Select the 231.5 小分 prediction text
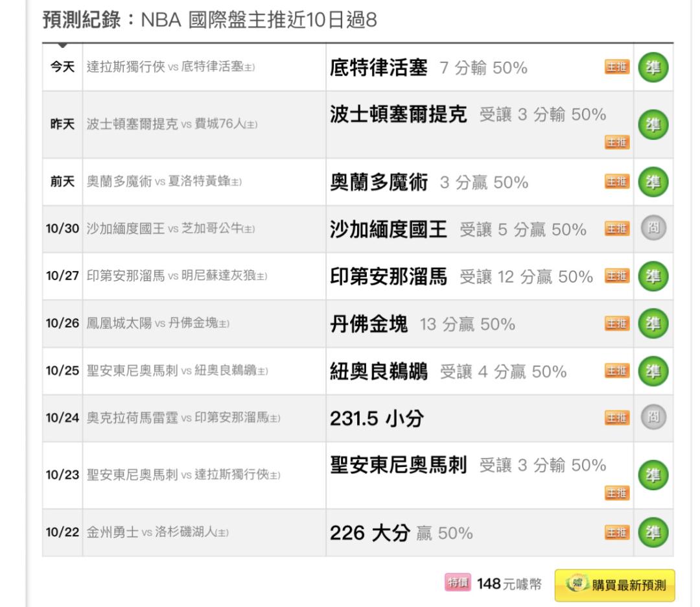The width and height of the screenshot is (700, 607). pos(377,419)
